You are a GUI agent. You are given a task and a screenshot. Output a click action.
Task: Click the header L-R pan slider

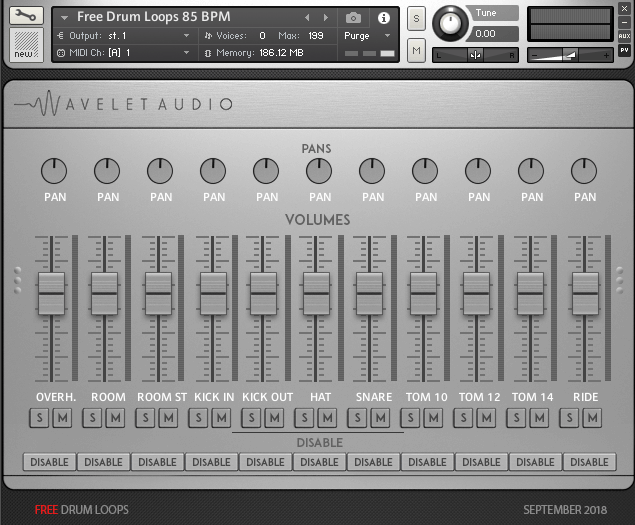pos(475,55)
